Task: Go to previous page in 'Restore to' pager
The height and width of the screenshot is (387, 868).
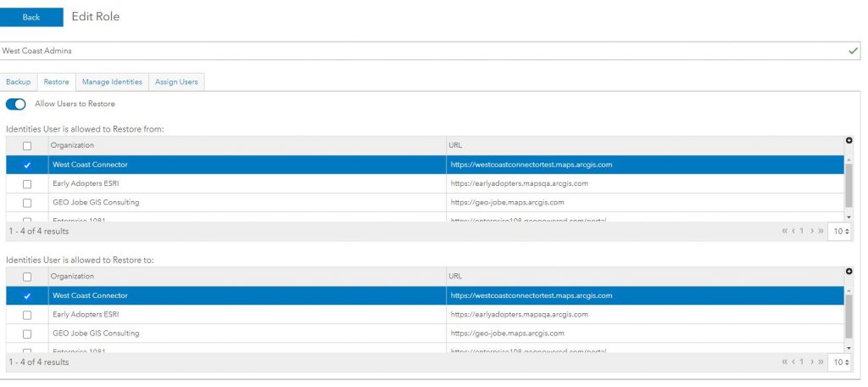Action: [793, 362]
